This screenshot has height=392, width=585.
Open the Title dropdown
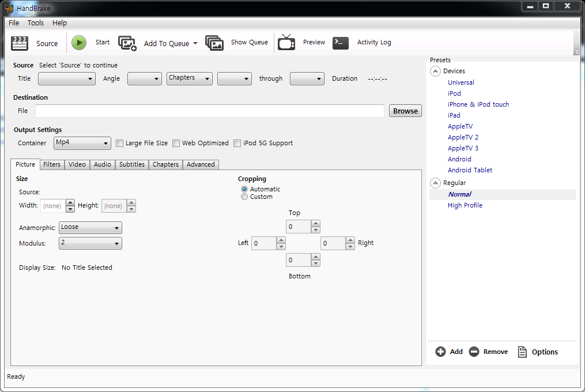coord(67,79)
